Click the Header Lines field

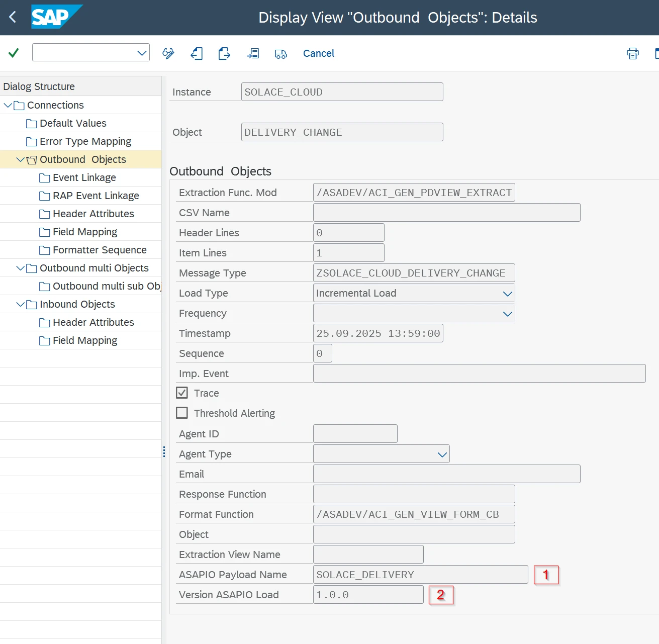(349, 233)
